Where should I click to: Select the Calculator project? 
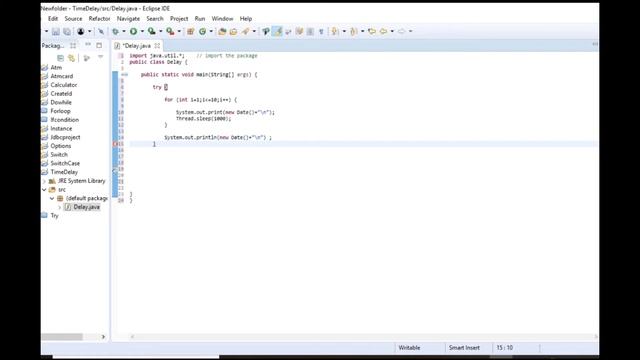64,85
